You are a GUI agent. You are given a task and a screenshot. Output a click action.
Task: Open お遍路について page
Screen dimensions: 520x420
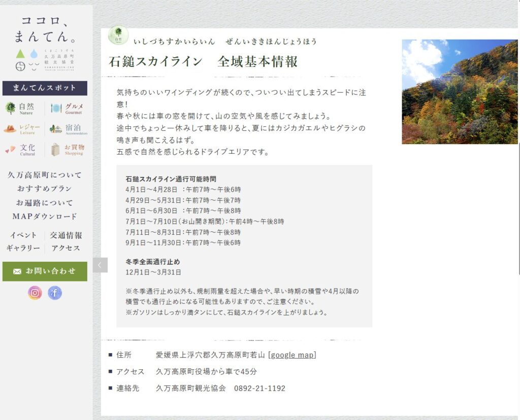point(45,203)
